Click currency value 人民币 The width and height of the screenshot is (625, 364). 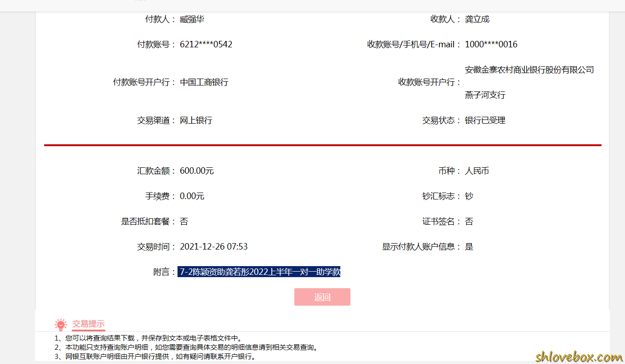click(x=477, y=171)
